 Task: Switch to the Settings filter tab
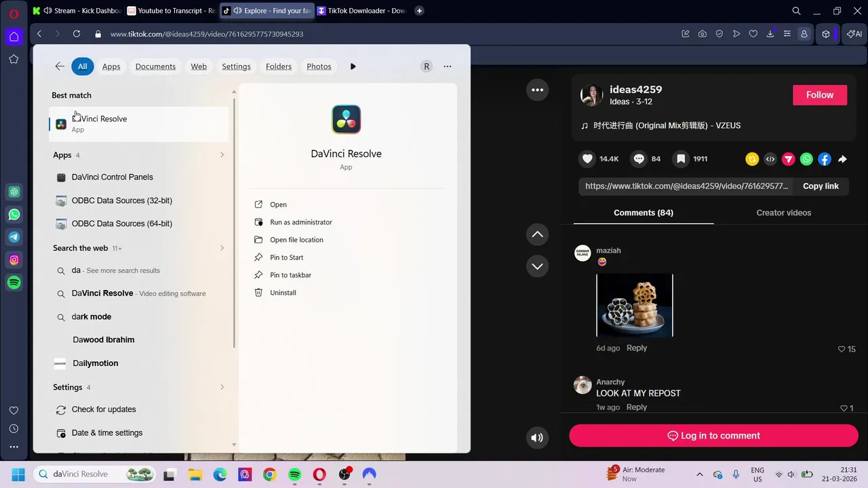click(236, 66)
